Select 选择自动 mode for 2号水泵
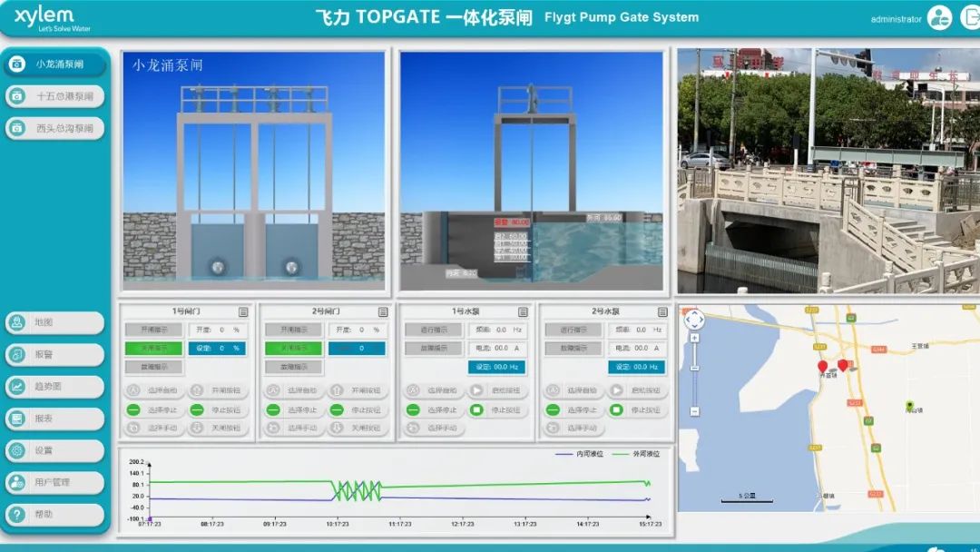 [574, 390]
